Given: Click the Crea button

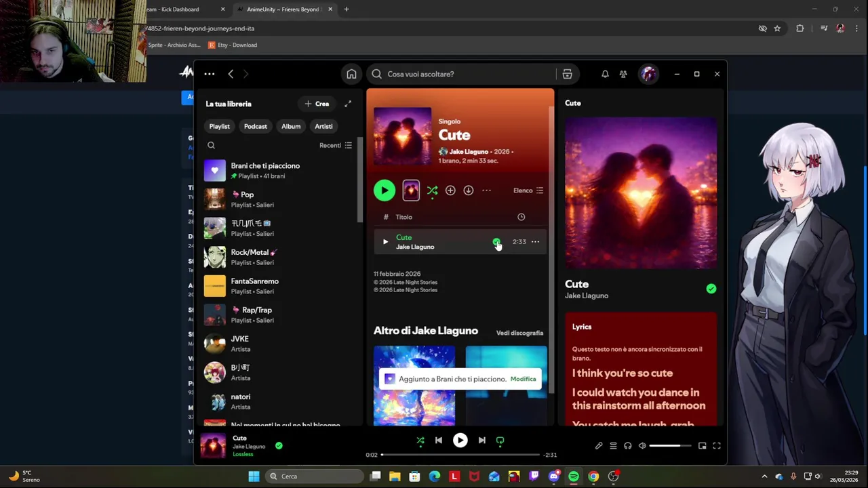Looking at the screenshot, I should tap(317, 104).
